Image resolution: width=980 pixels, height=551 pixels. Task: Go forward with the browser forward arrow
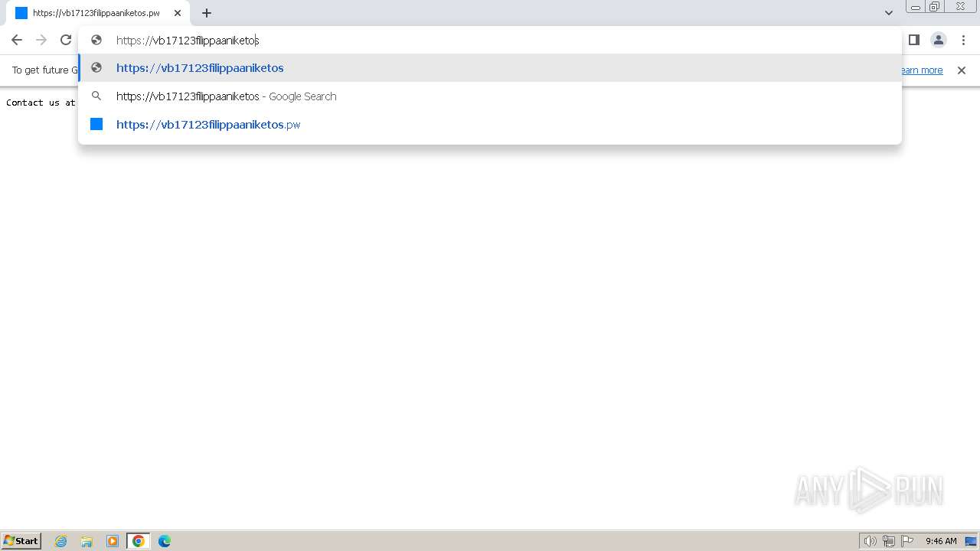pyautogui.click(x=41, y=40)
